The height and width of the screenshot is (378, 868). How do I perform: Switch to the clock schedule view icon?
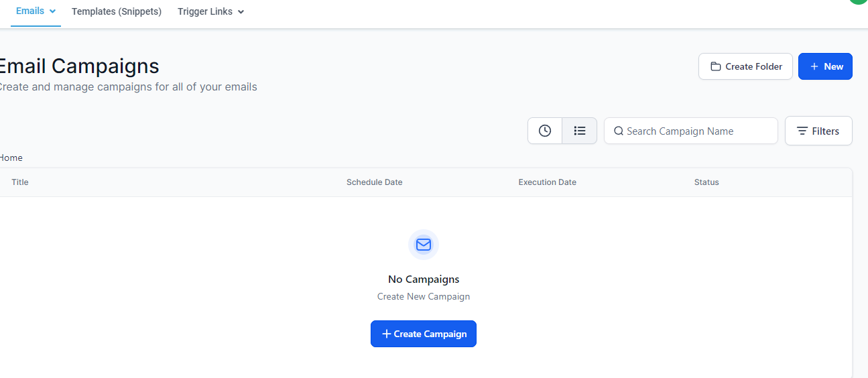pos(545,131)
